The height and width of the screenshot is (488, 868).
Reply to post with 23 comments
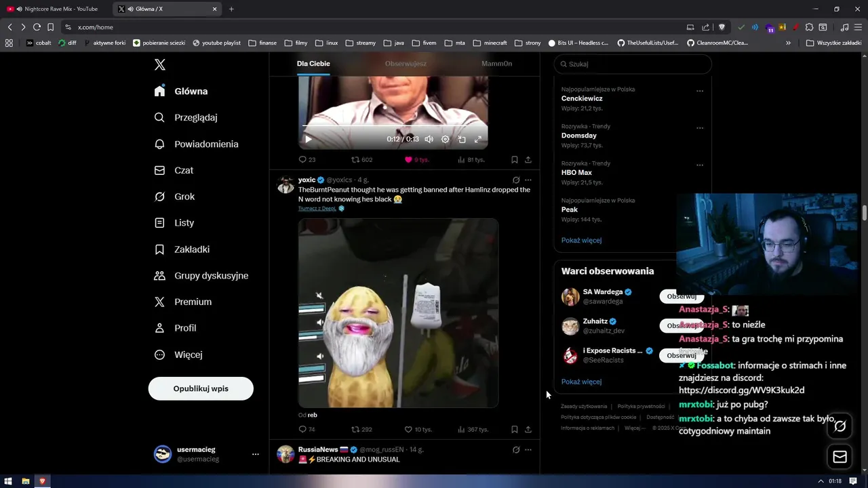pos(307,160)
